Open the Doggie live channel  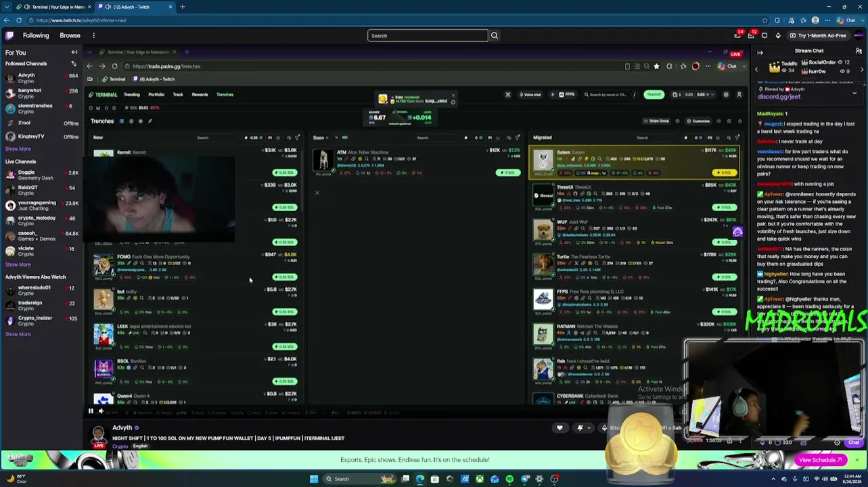click(x=41, y=175)
